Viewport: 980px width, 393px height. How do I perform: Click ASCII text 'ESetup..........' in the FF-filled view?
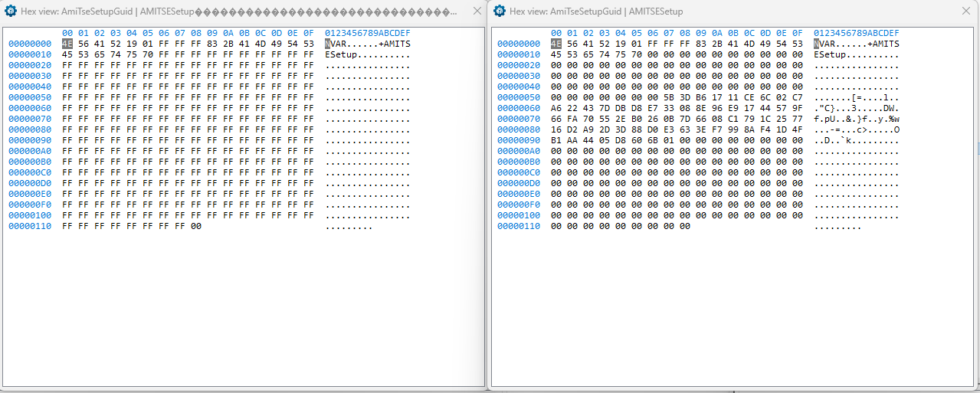coord(368,54)
